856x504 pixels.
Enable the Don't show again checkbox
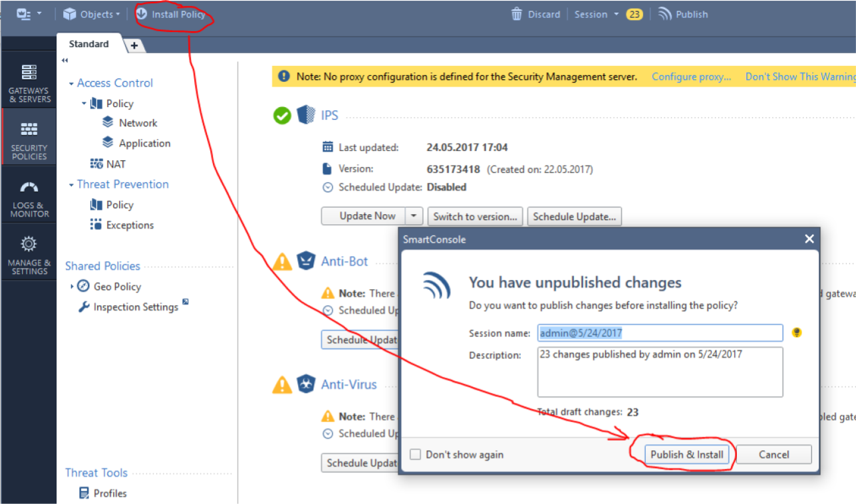(415, 454)
